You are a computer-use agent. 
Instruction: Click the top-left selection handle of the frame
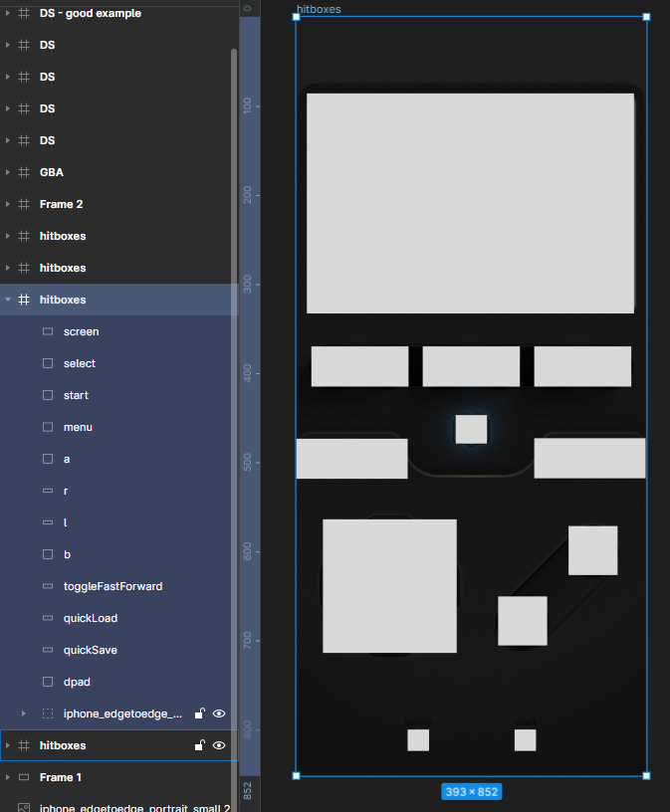(297, 17)
